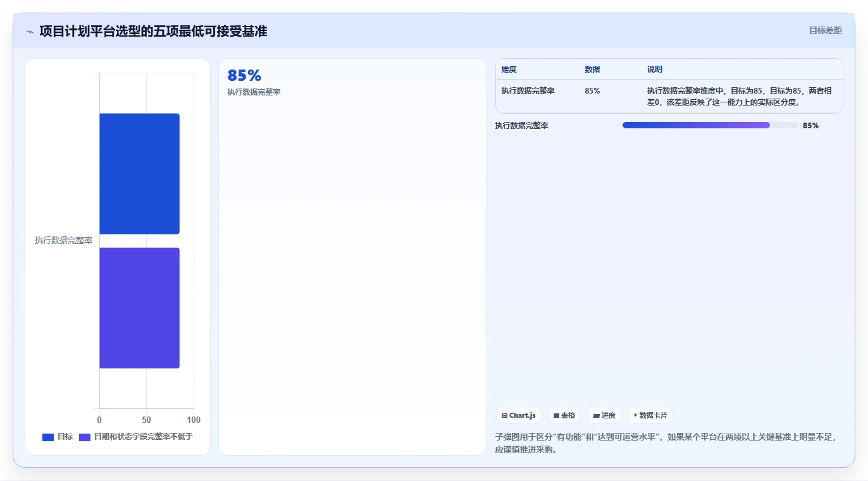Click the 执行数据完整率 table row cell
The width and height of the screenshot is (868, 481).
pos(528,91)
